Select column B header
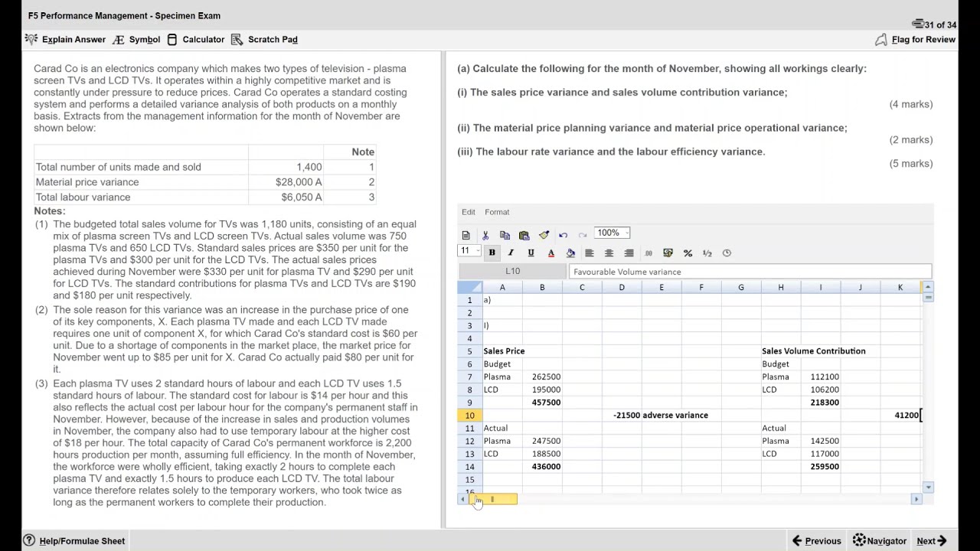Image resolution: width=980 pixels, height=551 pixels. click(x=542, y=287)
